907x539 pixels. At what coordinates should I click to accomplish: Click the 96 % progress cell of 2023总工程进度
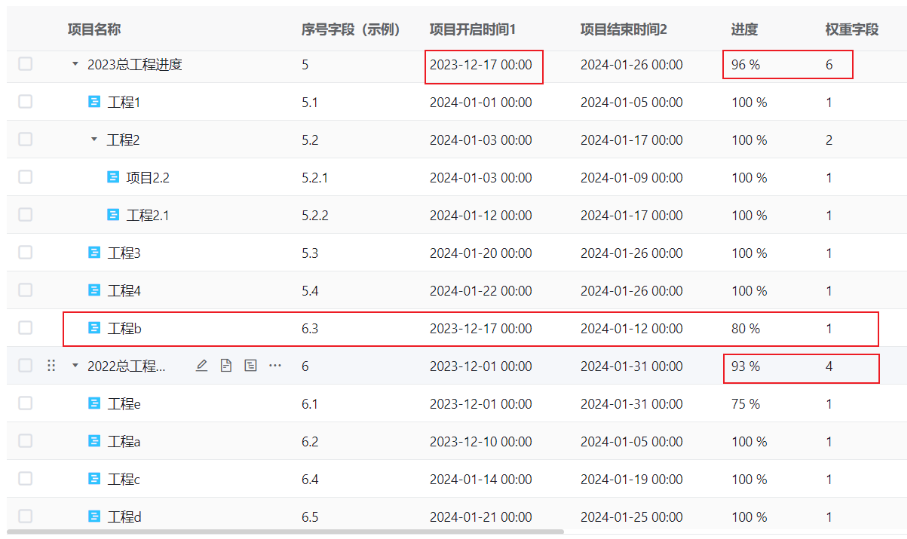tap(745, 64)
